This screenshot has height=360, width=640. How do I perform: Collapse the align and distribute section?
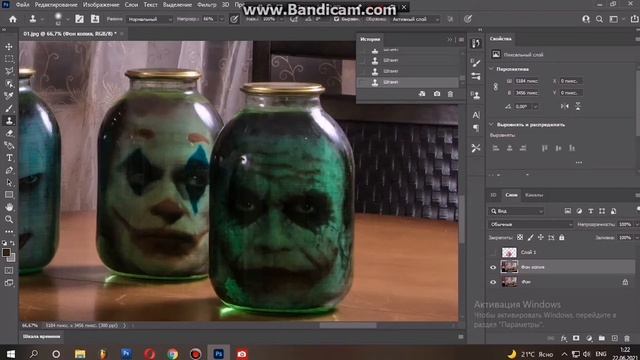(491, 124)
